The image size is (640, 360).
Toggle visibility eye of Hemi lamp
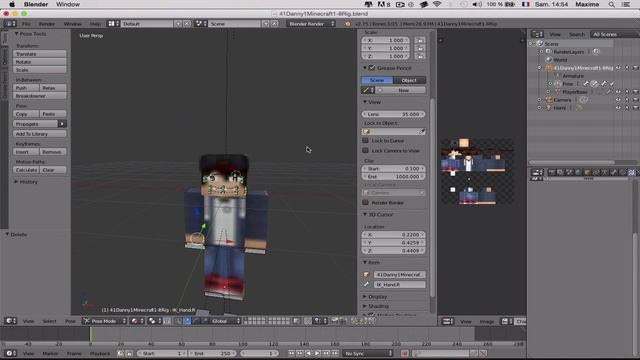(618, 108)
